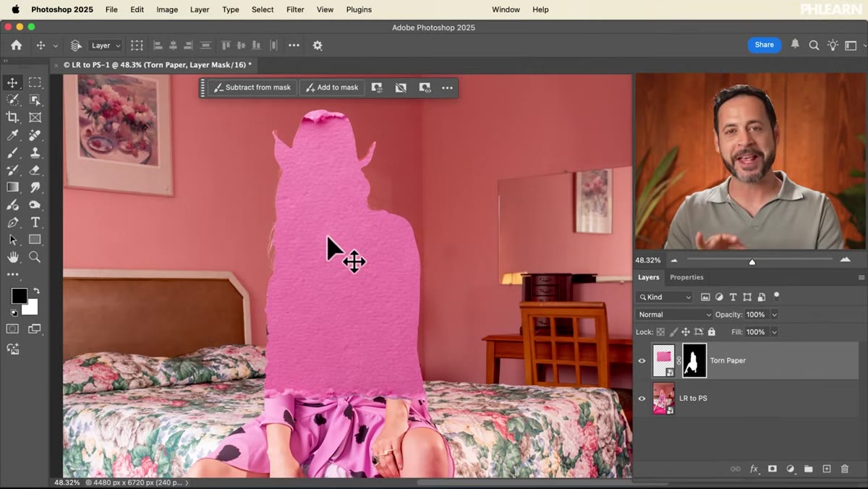Open the contextual task bar more options
The height and width of the screenshot is (489, 868).
(447, 88)
